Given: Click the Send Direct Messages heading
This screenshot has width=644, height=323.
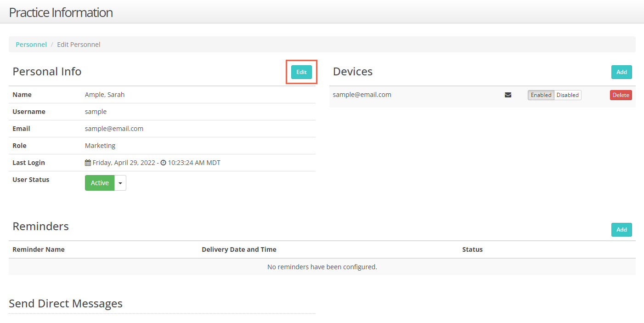Looking at the screenshot, I should [x=66, y=303].
